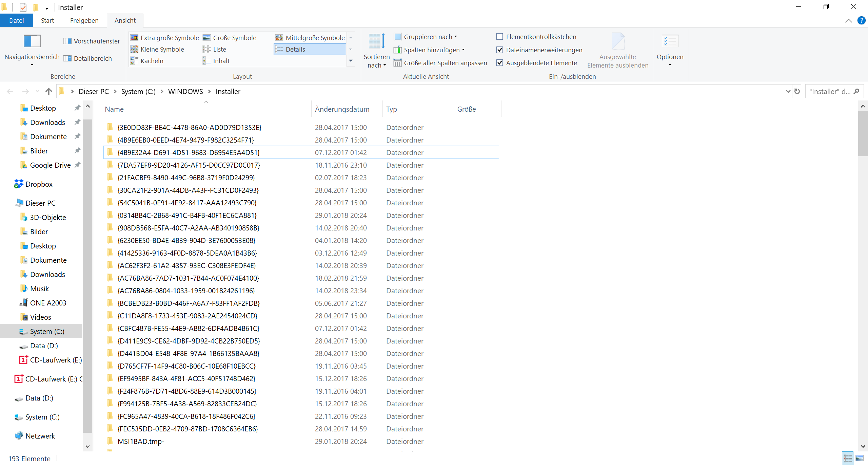Select Data (D:) under Dieser PC

point(39,346)
